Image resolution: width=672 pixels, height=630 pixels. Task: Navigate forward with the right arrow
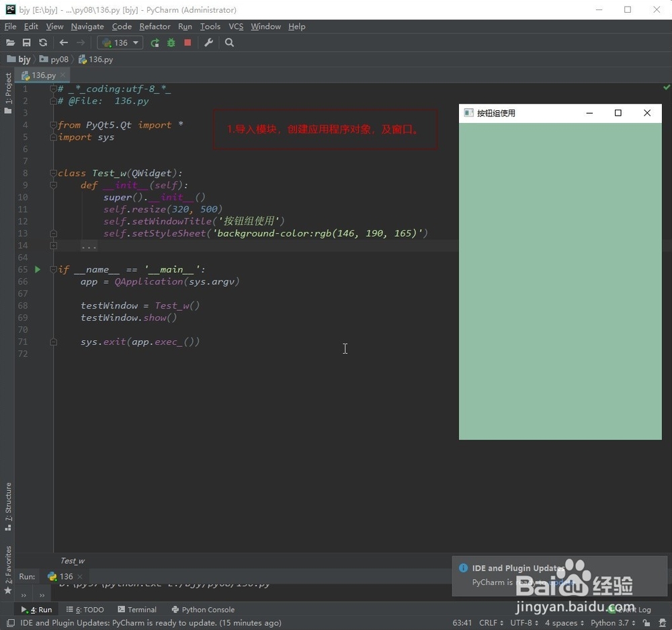80,42
